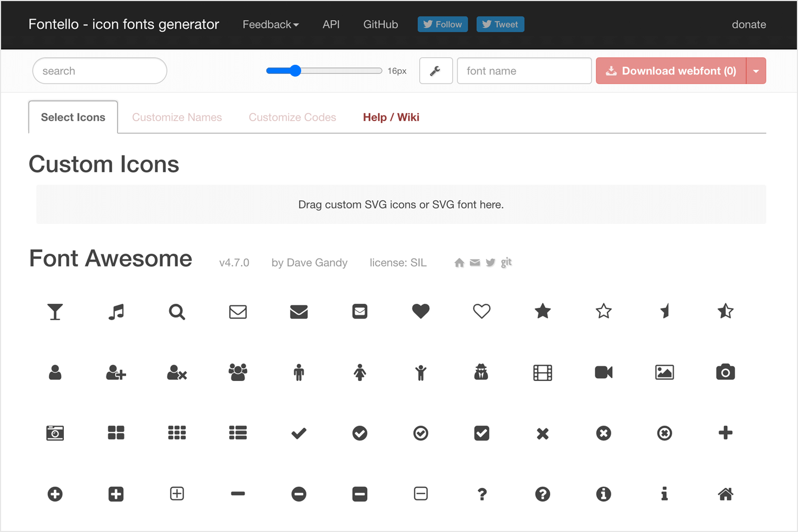Open the Help / Wiki tab
The width and height of the screenshot is (798, 532).
click(391, 118)
